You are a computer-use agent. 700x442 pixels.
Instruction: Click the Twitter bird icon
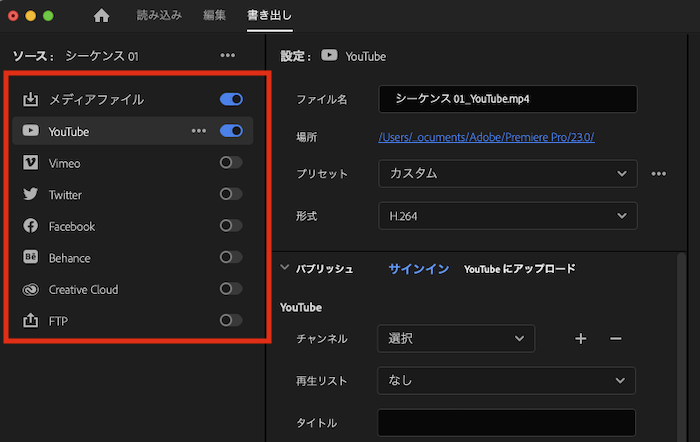coord(30,194)
